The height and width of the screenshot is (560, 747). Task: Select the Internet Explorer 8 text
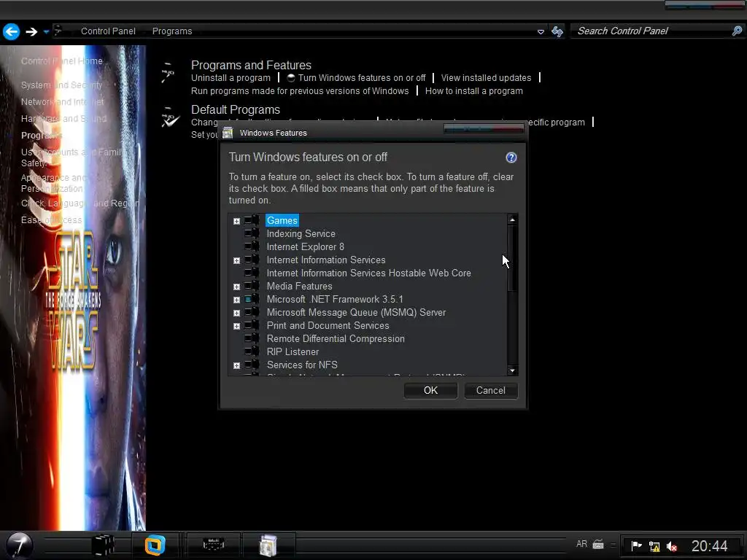(305, 246)
